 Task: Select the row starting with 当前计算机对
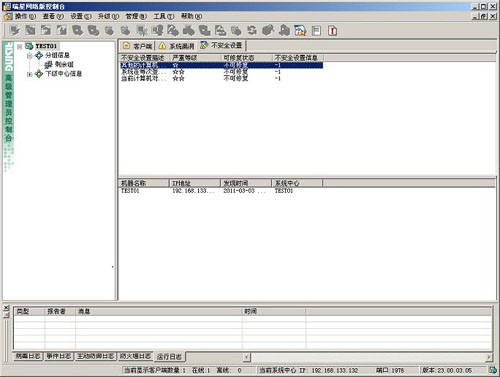(221, 79)
